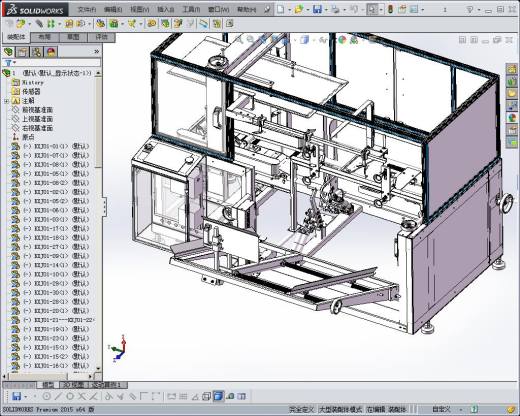Open the 工具 menu
Viewport: 520px width, 416px height.
coord(191,10)
